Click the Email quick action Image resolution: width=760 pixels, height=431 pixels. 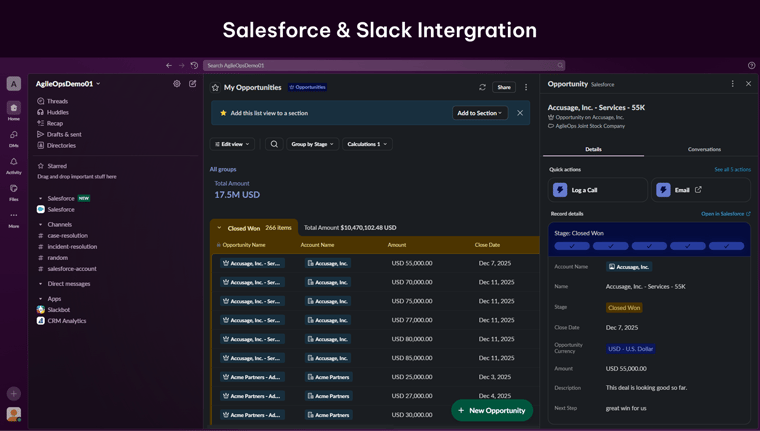pos(701,190)
